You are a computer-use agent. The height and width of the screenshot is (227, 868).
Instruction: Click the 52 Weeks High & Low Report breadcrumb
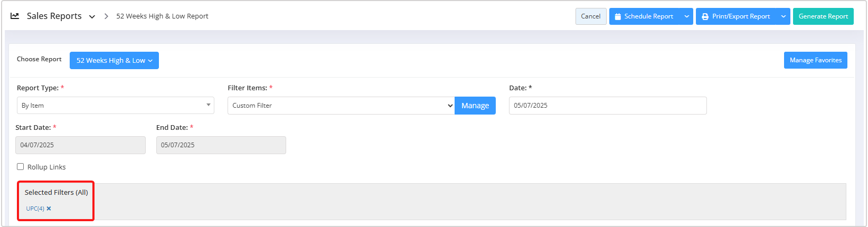pos(162,16)
